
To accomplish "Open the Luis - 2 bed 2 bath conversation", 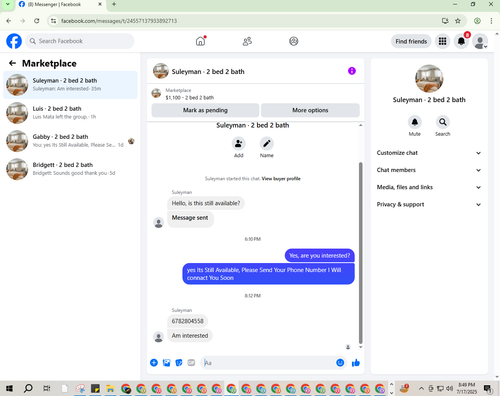I will tap(70, 113).
